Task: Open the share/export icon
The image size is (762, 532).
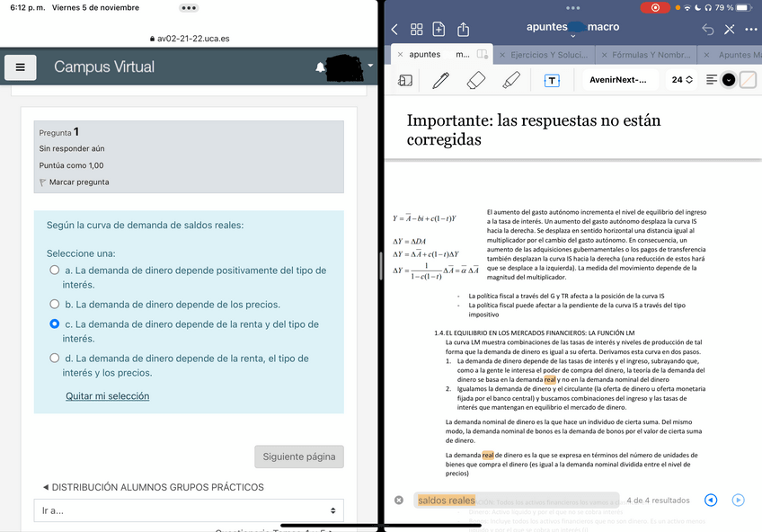Action: pos(464,29)
